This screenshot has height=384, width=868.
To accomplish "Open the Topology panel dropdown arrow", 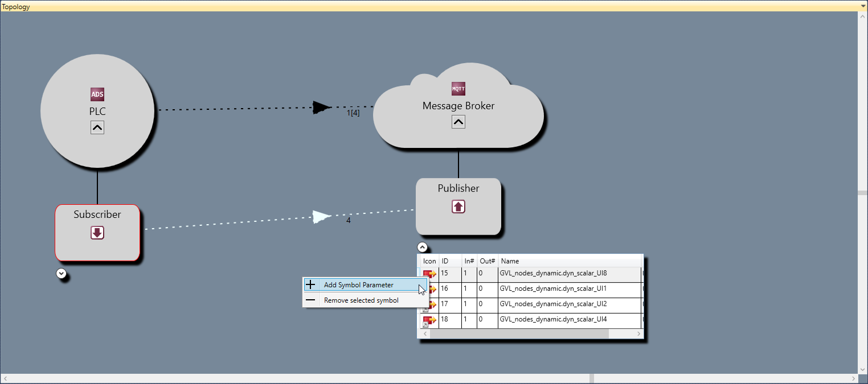I will [x=863, y=6].
